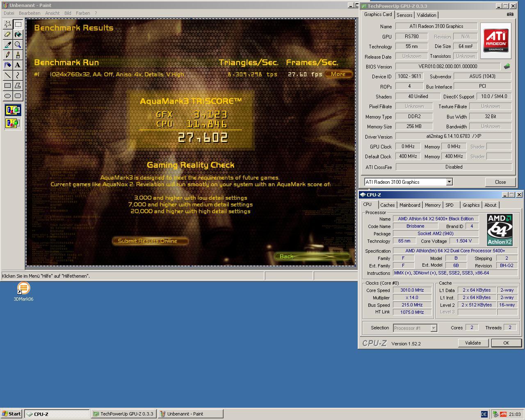Select the rectangular Select tool in Paint
This screenshot has width=525, height=420.
tap(18, 24)
